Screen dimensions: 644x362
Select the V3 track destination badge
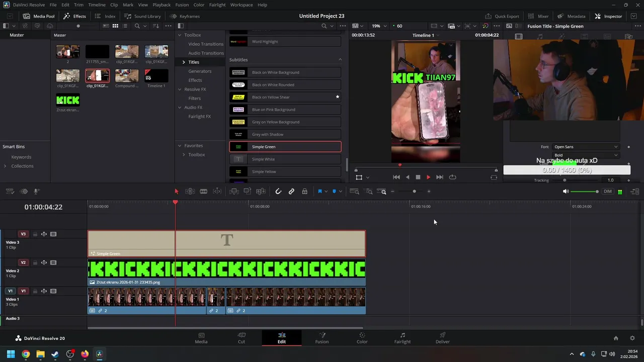click(23, 234)
